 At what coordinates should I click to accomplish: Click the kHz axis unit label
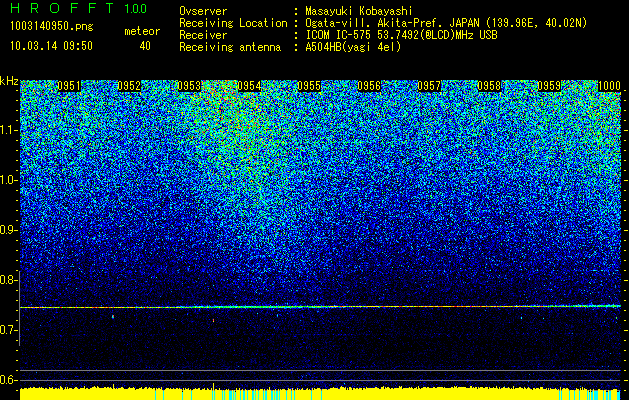[9, 81]
